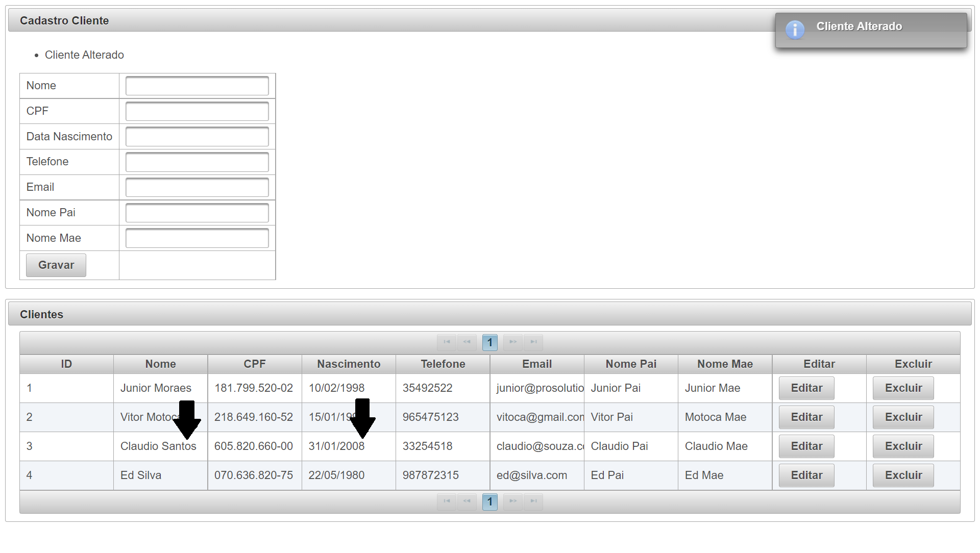Click first-page icon in bottom paginator
This screenshot has width=980, height=553.
click(447, 501)
